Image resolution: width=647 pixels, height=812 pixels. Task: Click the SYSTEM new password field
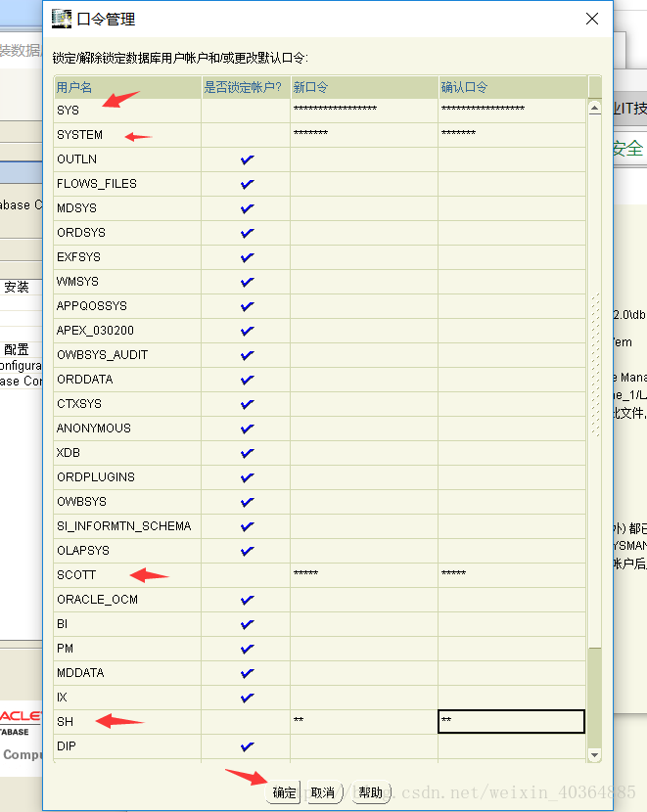pyautogui.click(x=364, y=135)
